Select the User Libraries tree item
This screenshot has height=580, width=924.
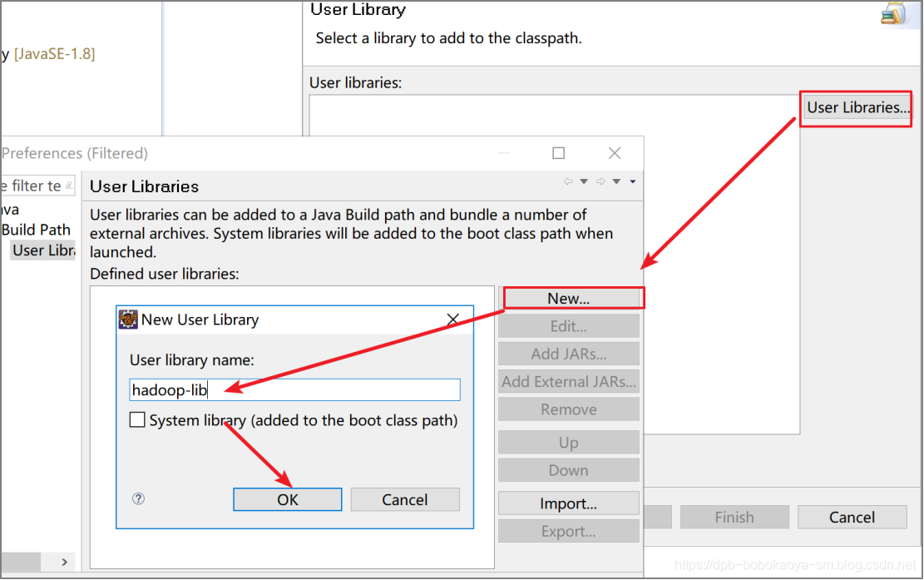43,250
